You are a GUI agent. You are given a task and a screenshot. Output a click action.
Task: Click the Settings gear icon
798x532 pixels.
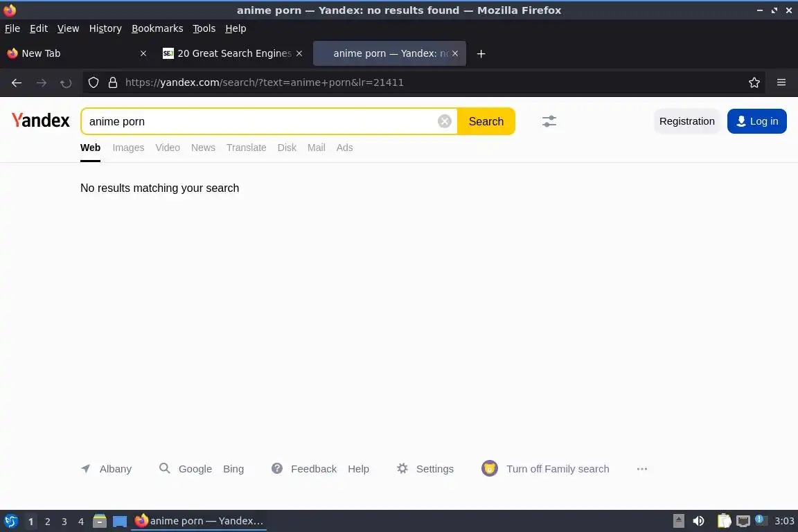pyautogui.click(x=402, y=468)
